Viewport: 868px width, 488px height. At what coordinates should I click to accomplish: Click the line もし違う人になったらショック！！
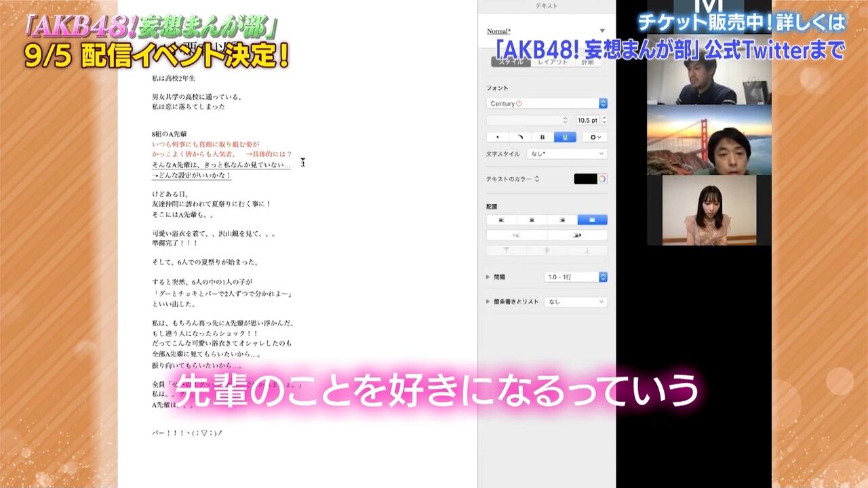205,333
